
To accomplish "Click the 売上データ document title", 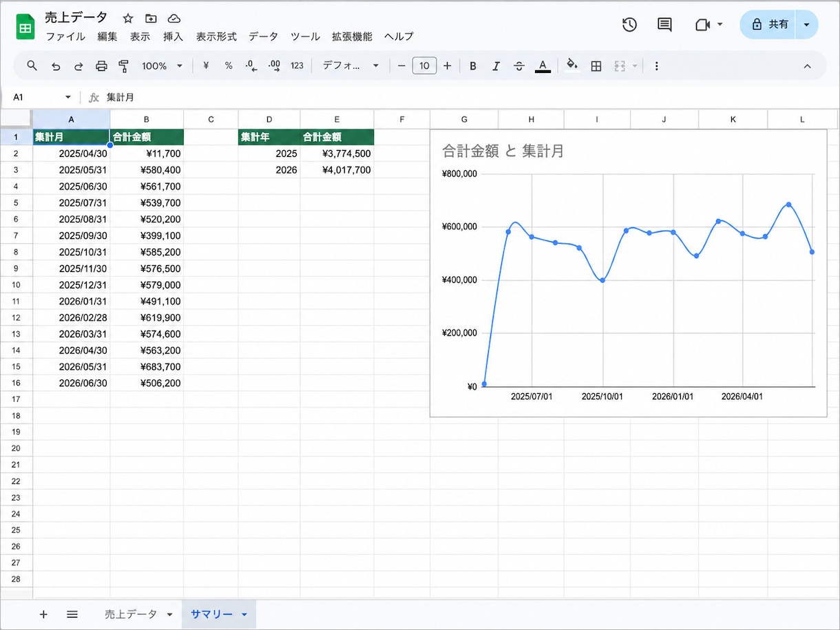I will click(76, 18).
